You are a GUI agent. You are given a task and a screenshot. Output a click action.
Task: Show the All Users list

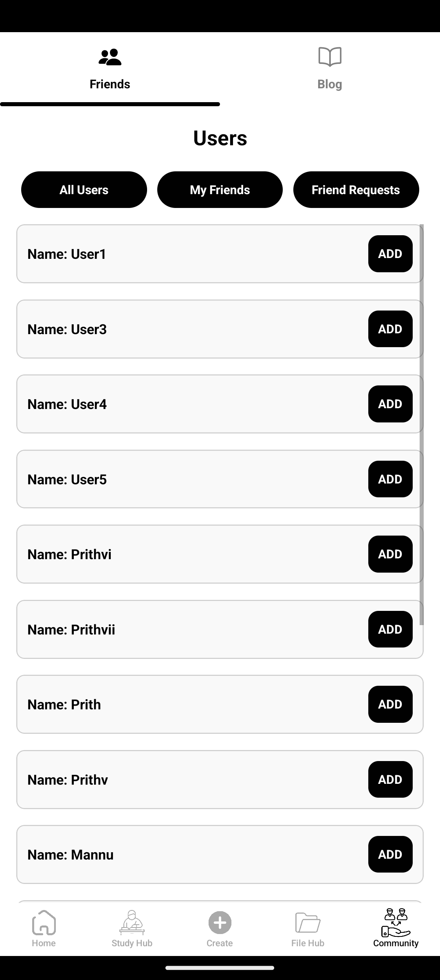(84, 190)
